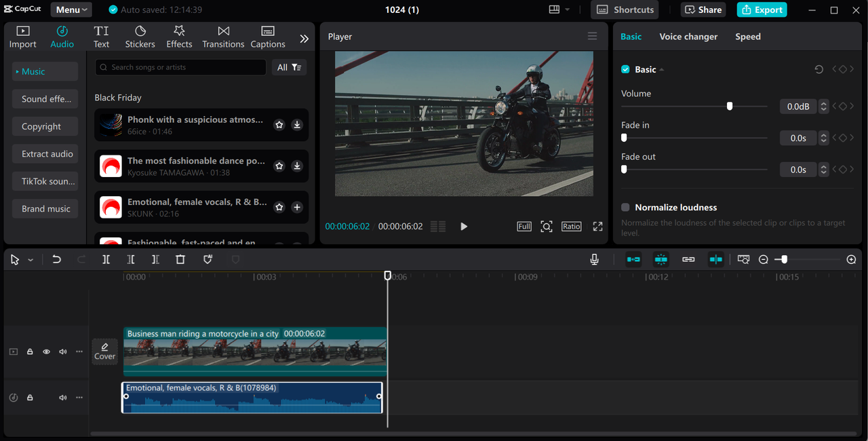Toggle clip linkage

coord(688,259)
